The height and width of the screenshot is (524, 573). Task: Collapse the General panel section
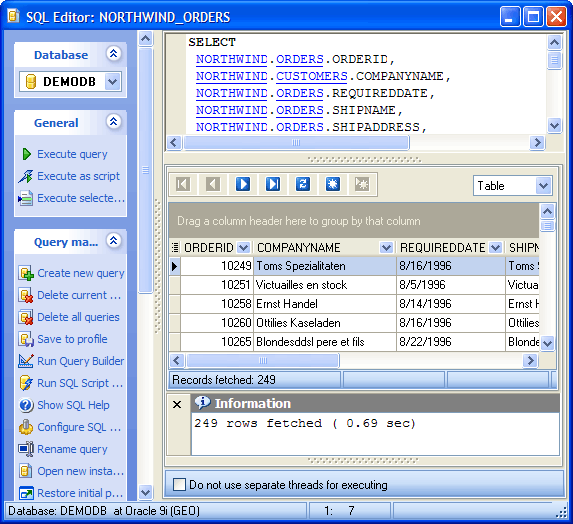pos(114,122)
